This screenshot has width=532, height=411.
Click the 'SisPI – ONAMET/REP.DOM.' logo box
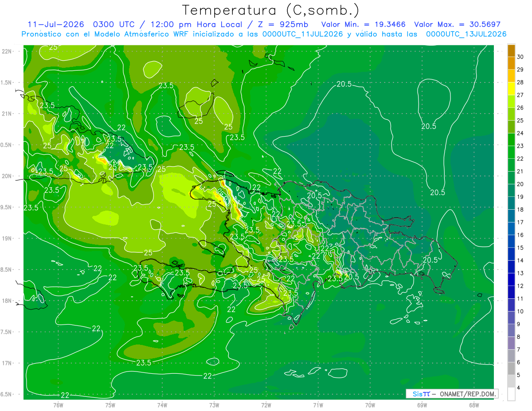point(452,394)
